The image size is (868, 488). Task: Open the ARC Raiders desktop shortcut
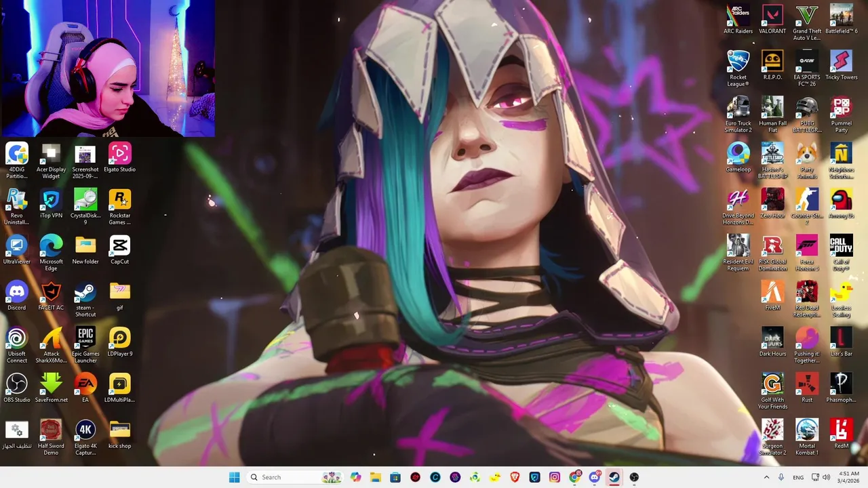[738, 20]
